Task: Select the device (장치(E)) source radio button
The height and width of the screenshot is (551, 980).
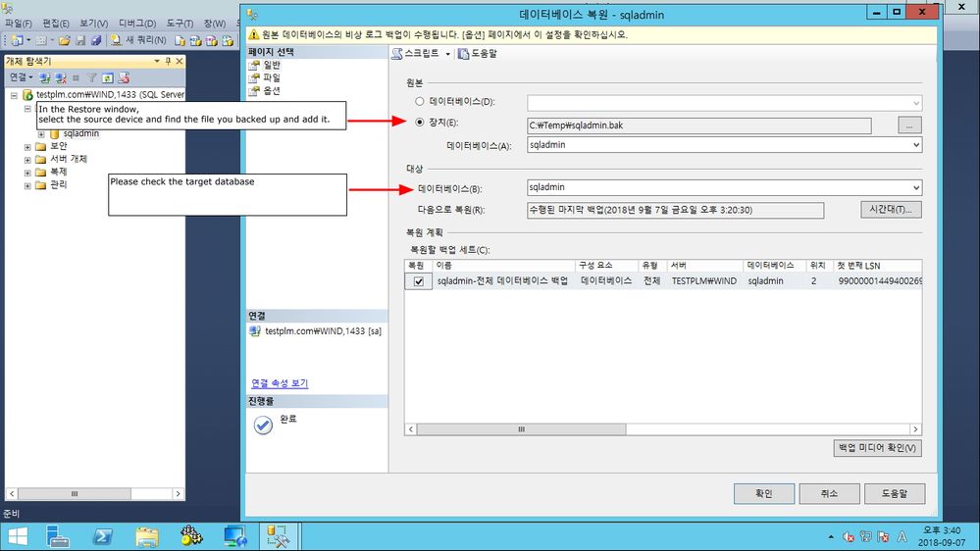Action: (x=420, y=123)
